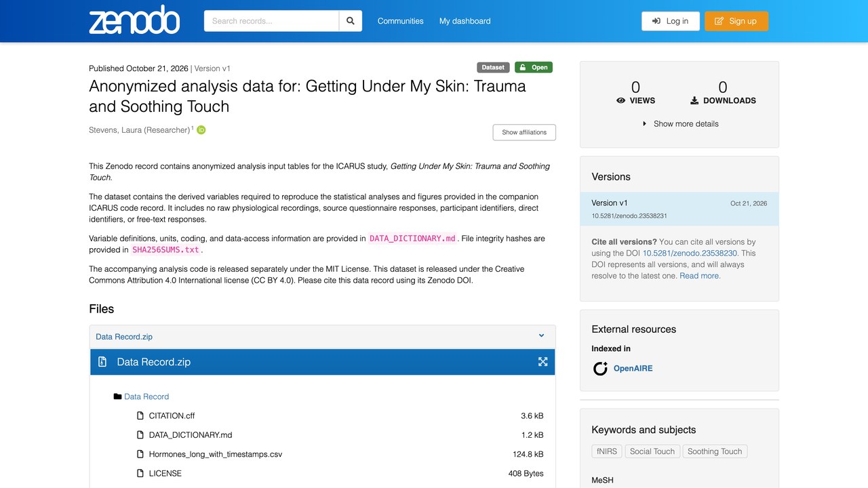Click the CITATION.cff file name

(x=172, y=416)
